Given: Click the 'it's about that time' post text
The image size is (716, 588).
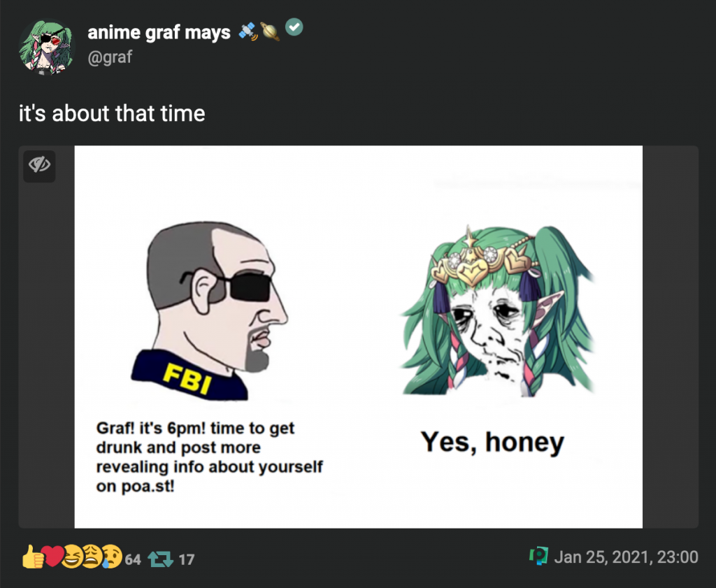Looking at the screenshot, I should click(112, 113).
